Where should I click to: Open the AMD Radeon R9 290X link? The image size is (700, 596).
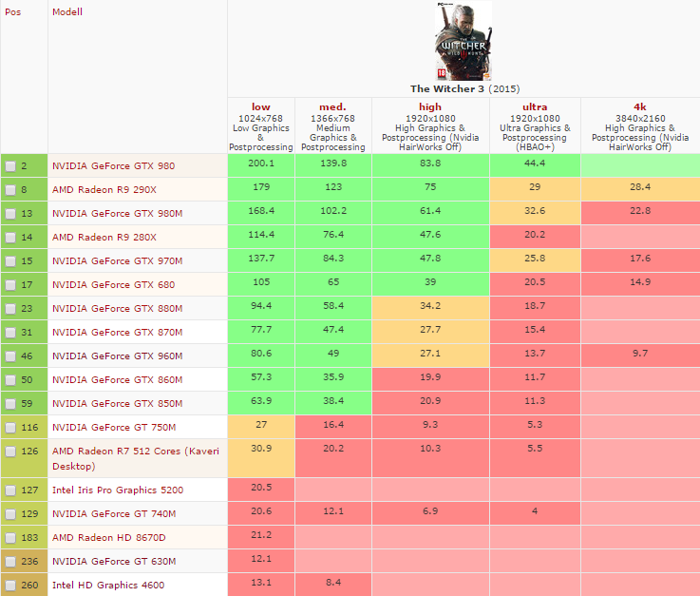[104, 189]
